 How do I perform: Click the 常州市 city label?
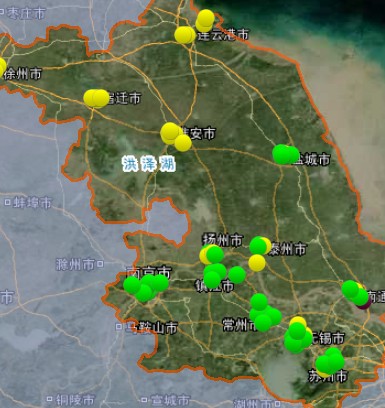point(240,325)
